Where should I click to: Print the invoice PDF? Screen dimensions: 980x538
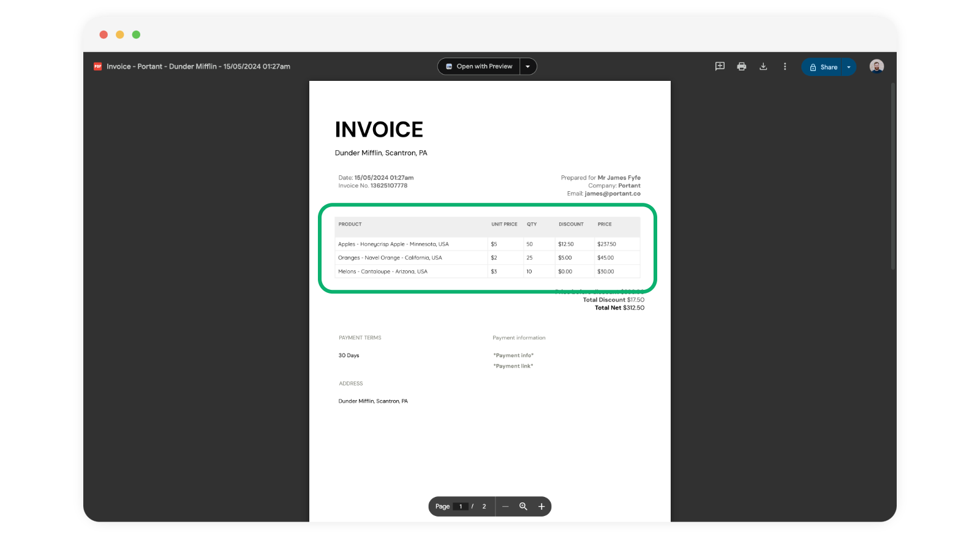pos(742,66)
